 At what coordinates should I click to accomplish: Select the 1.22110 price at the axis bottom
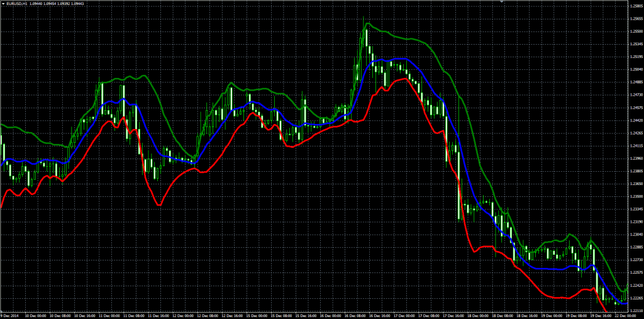tap(635, 310)
